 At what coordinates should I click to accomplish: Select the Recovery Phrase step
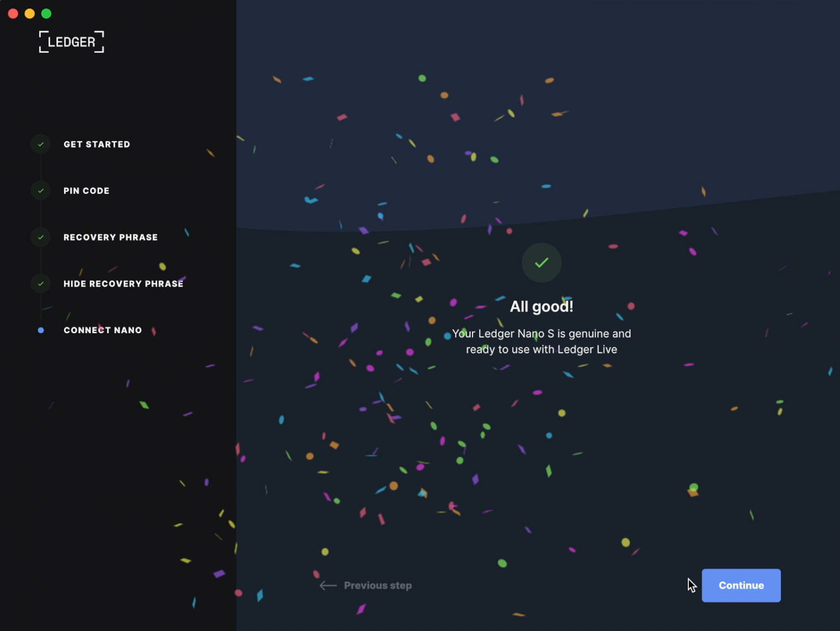coord(111,237)
